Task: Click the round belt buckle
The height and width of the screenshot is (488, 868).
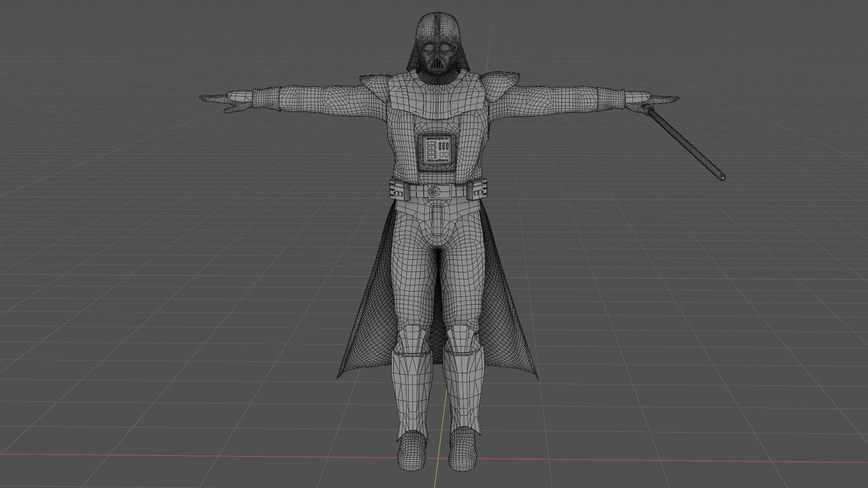Action: pos(434,191)
